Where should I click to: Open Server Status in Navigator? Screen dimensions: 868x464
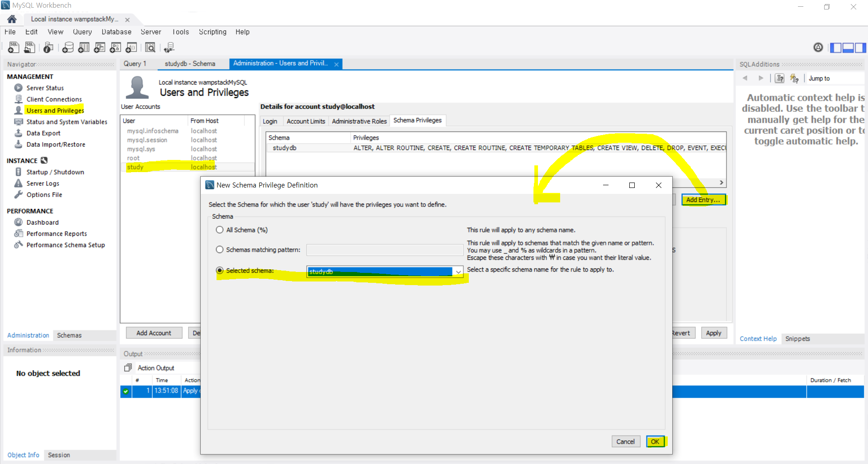coord(45,88)
